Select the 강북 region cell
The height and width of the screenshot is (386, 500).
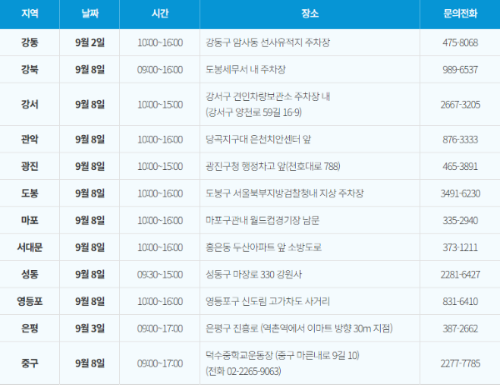pyautogui.click(x=30, y=69)
